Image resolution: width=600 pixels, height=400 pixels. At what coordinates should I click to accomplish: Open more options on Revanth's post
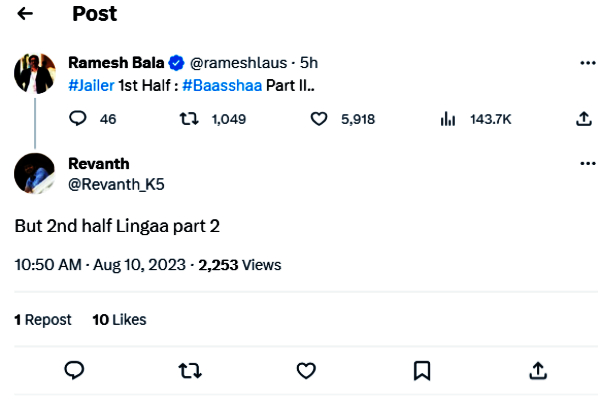click(588, 163)
